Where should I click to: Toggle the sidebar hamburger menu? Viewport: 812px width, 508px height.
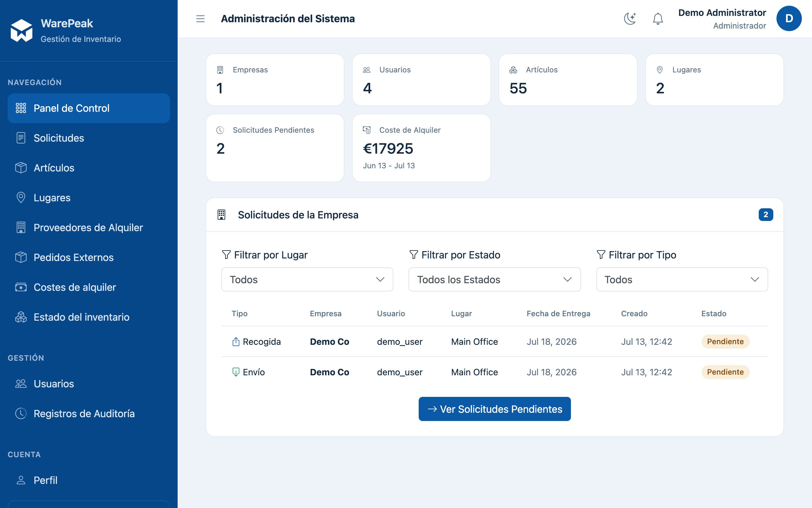(x=200, y=19)
